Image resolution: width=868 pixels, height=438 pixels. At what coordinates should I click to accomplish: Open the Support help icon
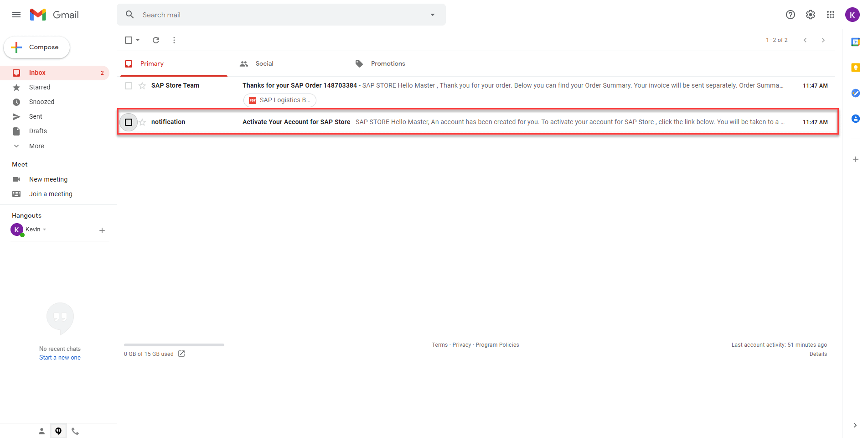[790, 15]
